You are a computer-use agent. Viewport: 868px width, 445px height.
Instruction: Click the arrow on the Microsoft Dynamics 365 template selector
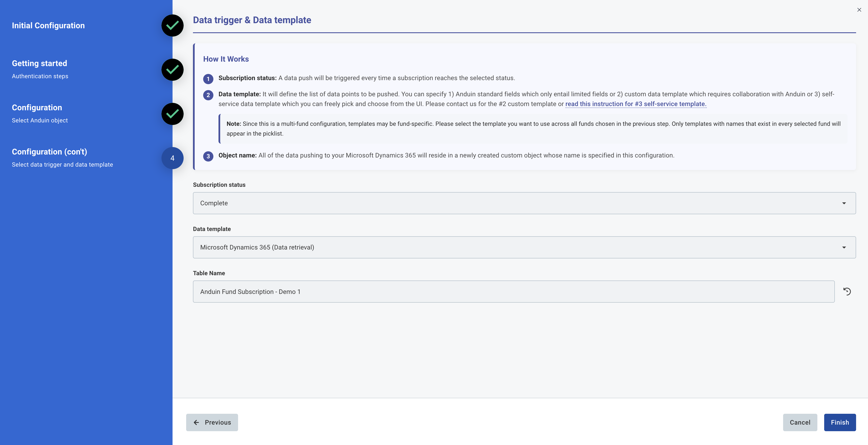click(844, 247)
